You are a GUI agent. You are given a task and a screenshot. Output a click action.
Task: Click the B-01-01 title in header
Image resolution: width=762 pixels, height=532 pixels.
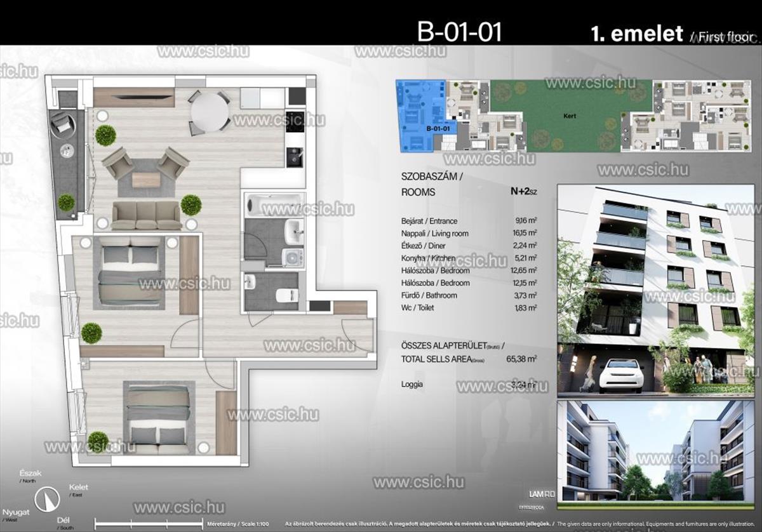[459, 32]
